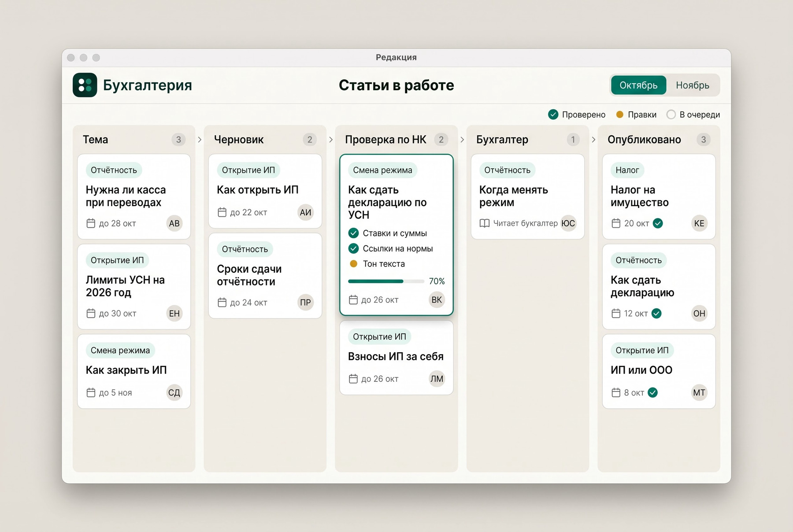Toggle the 'Правки' legend filter
Screen dimensions: 793x532
coord(636,115)
